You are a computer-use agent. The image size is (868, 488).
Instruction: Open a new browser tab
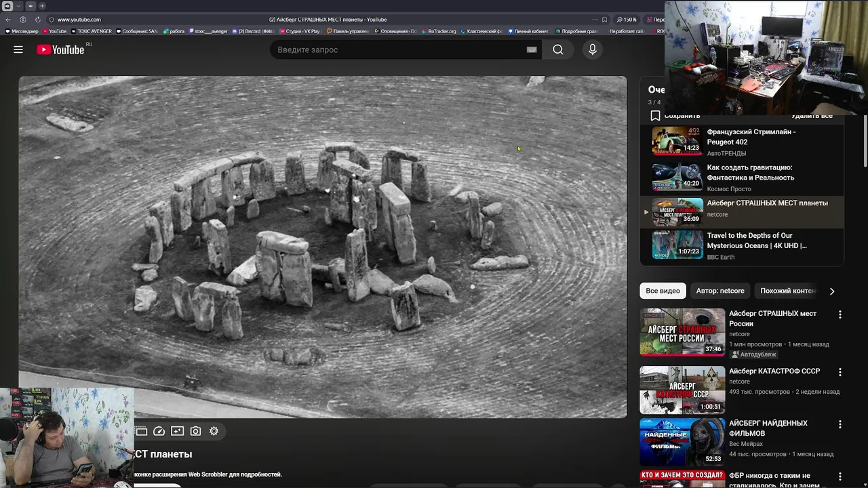click(x=43, y=5)
